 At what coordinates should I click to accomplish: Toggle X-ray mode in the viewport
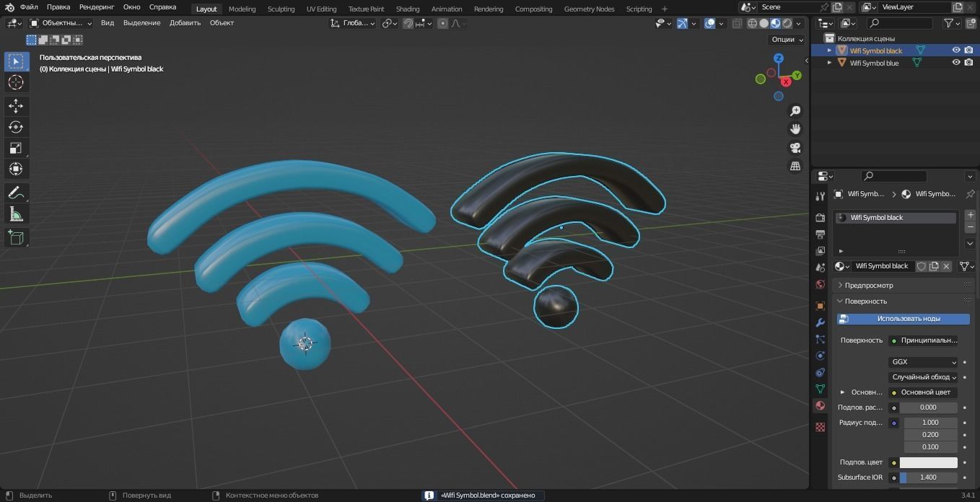pyautogui.click(x=738, y=23)
